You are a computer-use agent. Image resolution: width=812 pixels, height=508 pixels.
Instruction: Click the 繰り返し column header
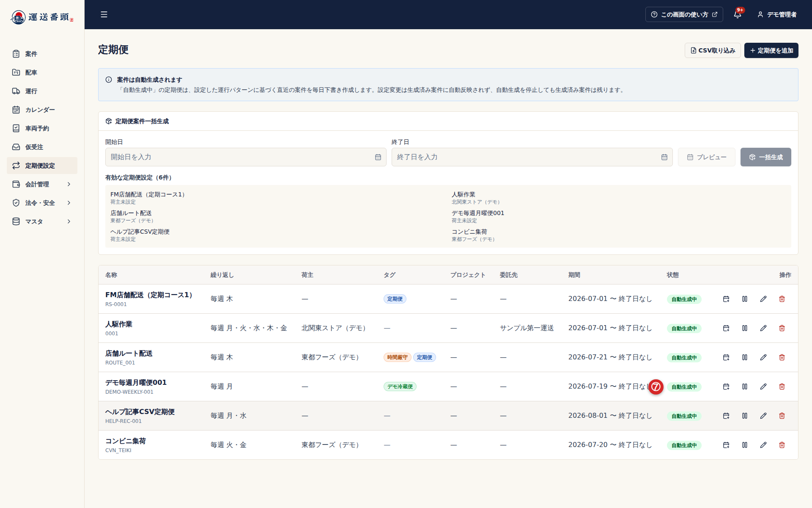click(x=222, y=275)
